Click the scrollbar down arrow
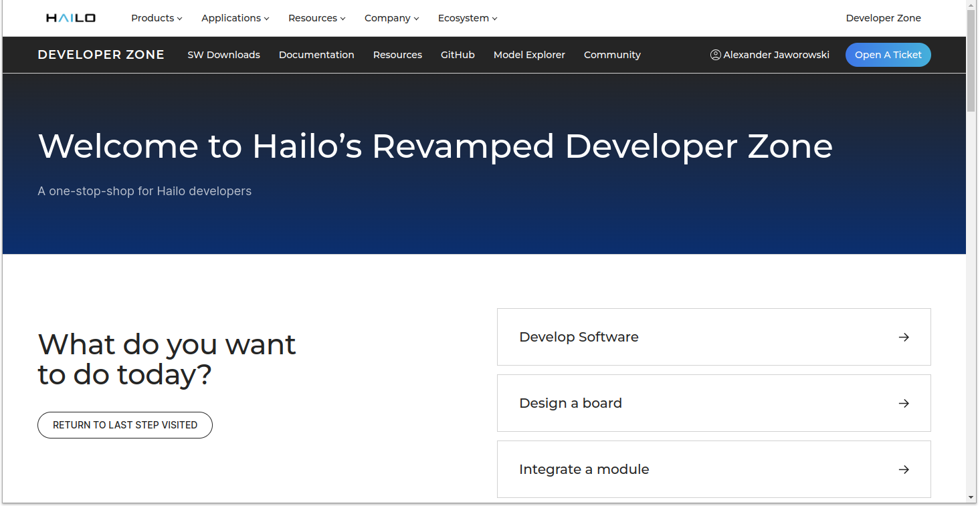This screenshot has width=980, height=506. coord(971,497)
